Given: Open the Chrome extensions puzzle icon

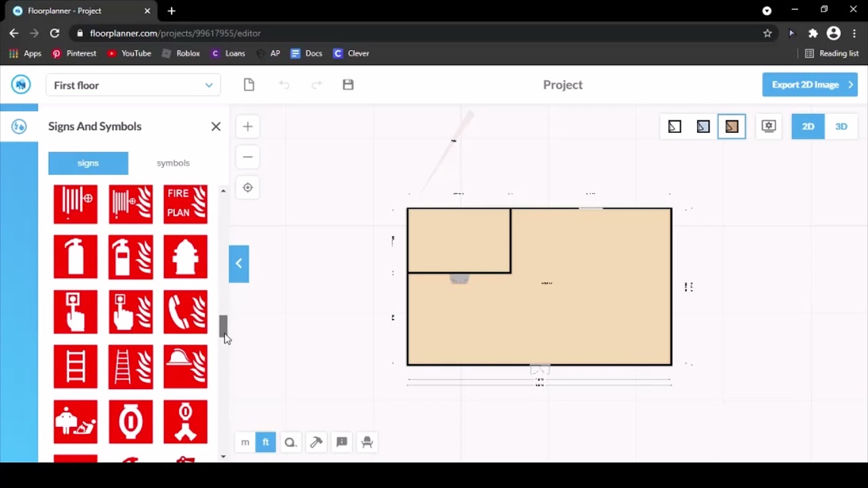Looking at the screenshot, I should coord(813,33).
